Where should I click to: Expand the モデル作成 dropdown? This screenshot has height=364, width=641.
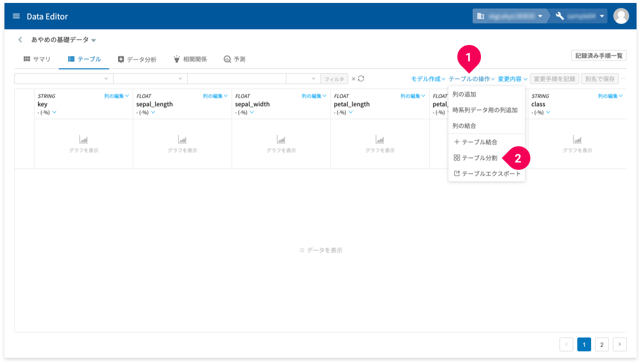(x=428, y=79)
